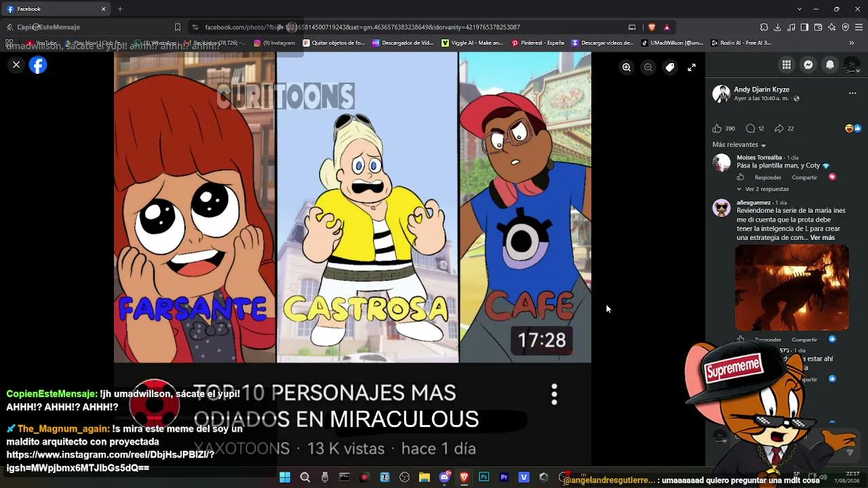Click the tag photo icon

pyautogui.click(x=670, y=67)
